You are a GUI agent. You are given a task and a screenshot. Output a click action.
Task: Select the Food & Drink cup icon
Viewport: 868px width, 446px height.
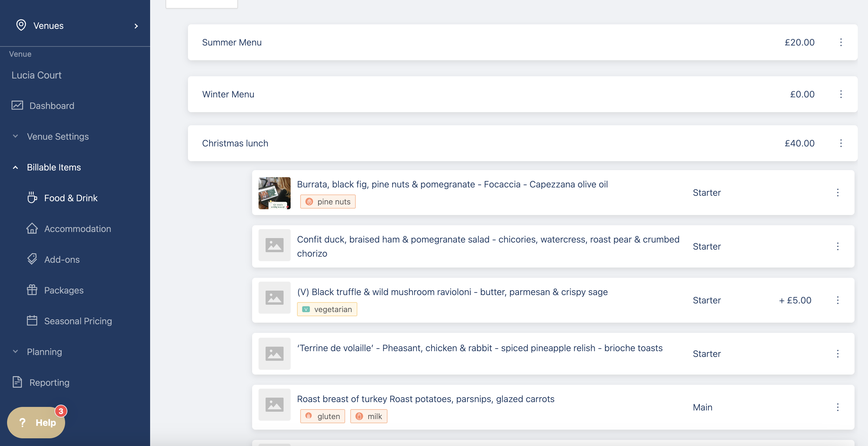[32, 198]
